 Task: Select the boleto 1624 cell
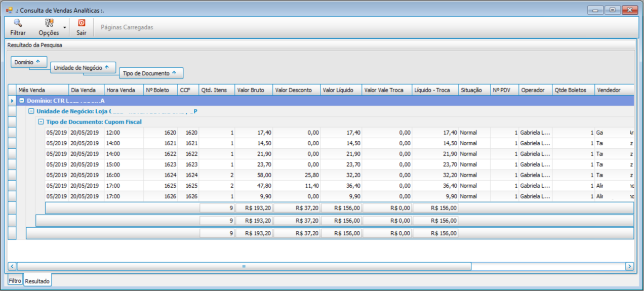point(160,175)
